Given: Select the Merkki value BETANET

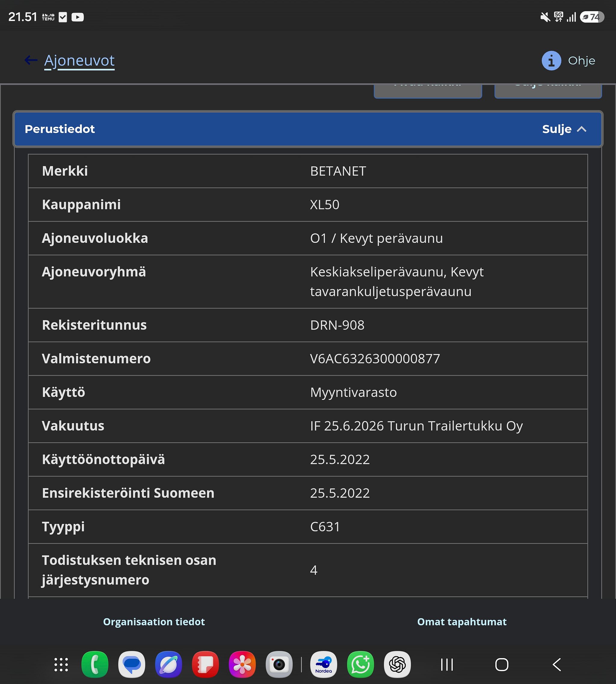Looking at the screenshot, I should 338,171.
